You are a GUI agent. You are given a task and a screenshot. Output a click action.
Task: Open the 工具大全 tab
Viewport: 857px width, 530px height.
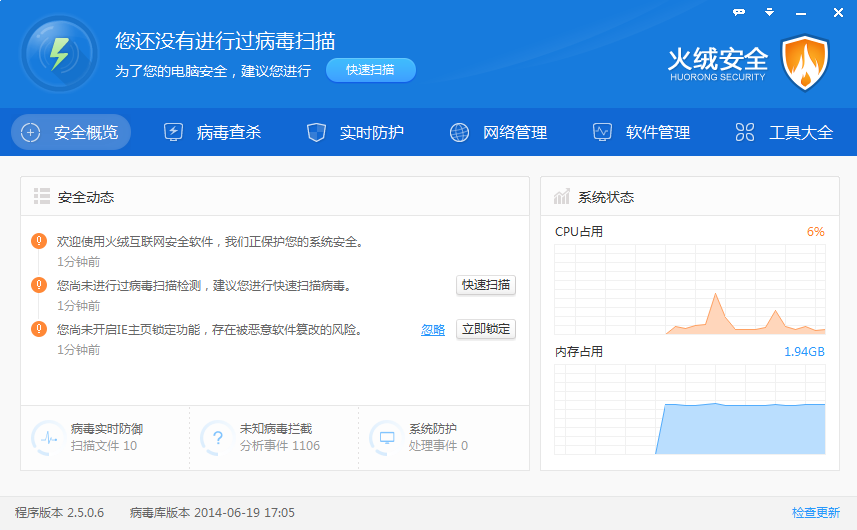[784, 132]
